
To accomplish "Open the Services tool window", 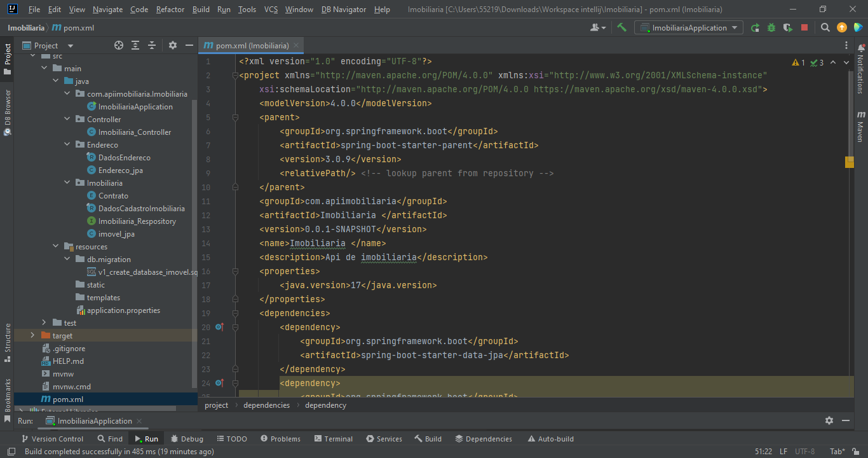I will click(x=384, y=439).
